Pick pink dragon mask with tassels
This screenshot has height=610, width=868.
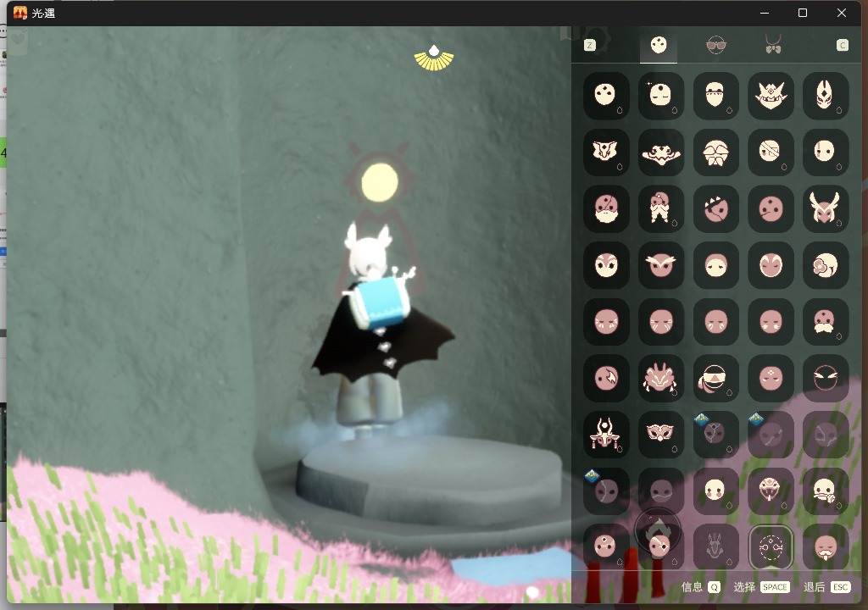click(x=660, y=378)
